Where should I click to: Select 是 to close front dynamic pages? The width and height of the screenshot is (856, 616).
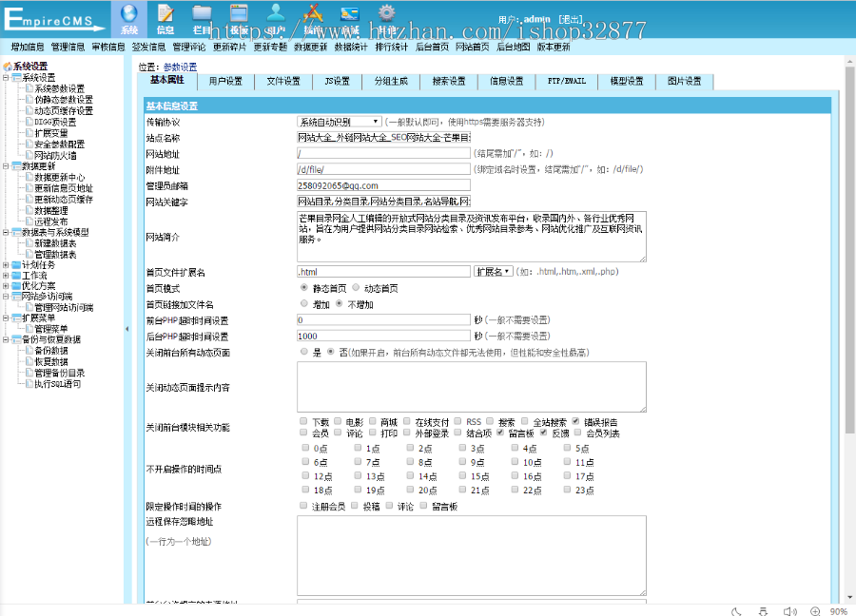[304, 352]
